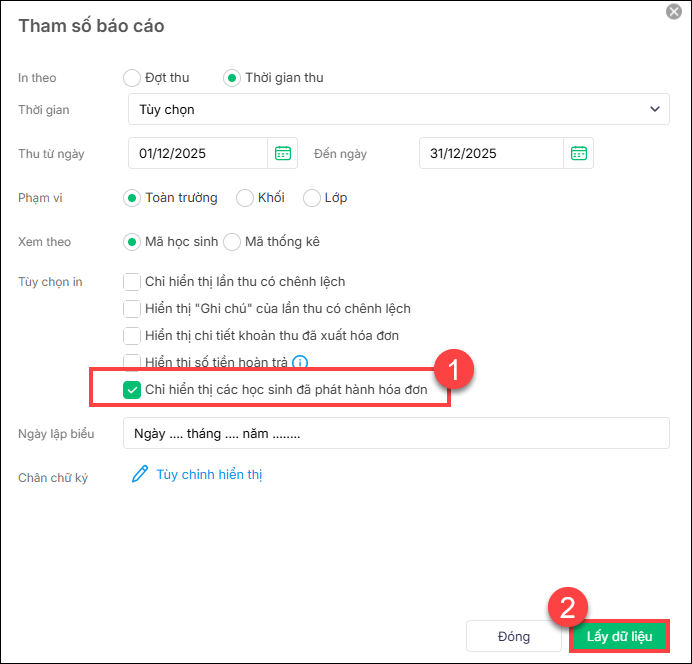This screenshot has height=664, width=692.
Task: Close the Tham số báo cáo dialog
Action: tap(674, 11)
